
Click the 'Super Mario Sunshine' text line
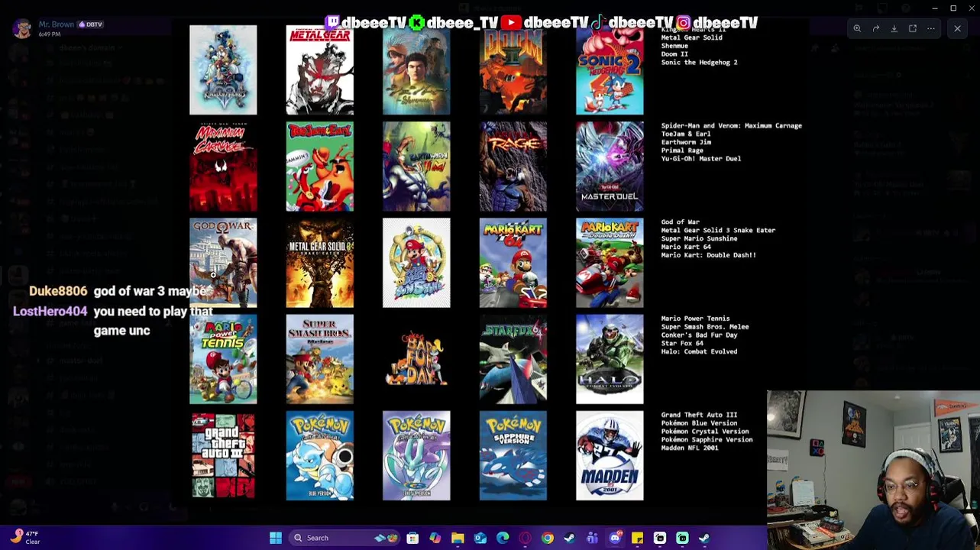pyautogui.click(x=699, y=239)
